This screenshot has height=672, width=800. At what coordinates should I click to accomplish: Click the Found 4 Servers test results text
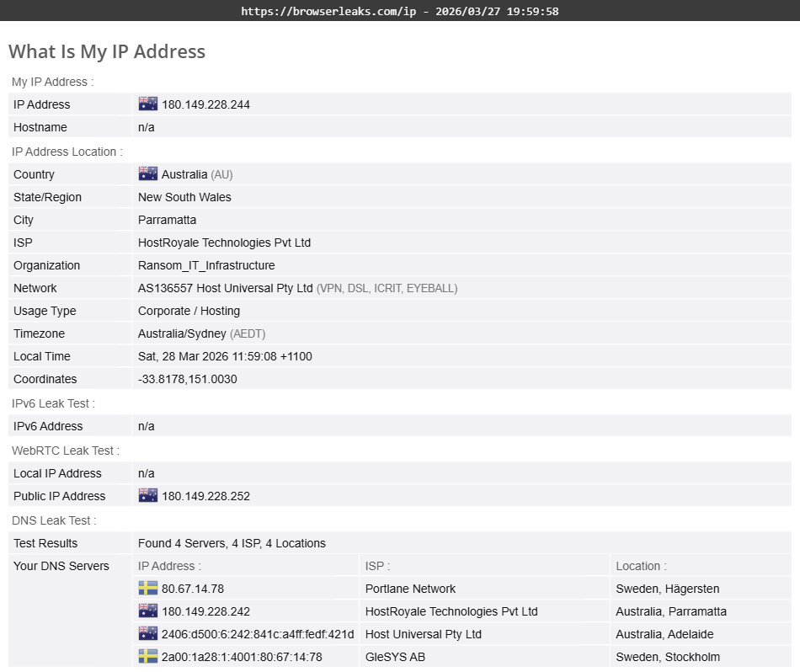click(230, 543)
